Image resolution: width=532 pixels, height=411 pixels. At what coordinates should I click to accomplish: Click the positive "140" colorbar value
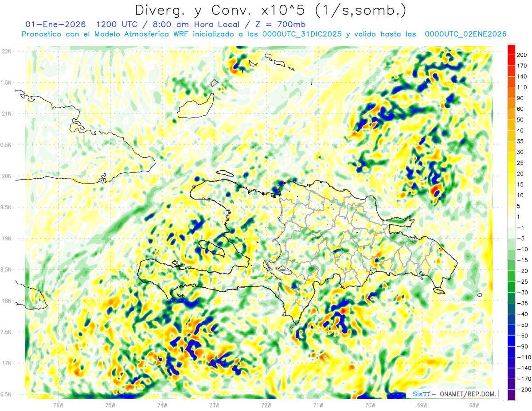point(522,76)
